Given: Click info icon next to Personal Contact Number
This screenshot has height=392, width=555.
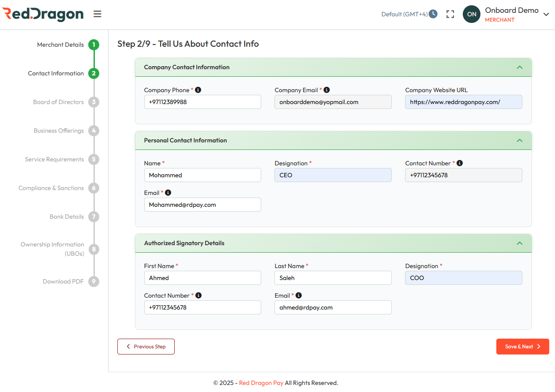Looking at the screenshot, I should 459,163.
